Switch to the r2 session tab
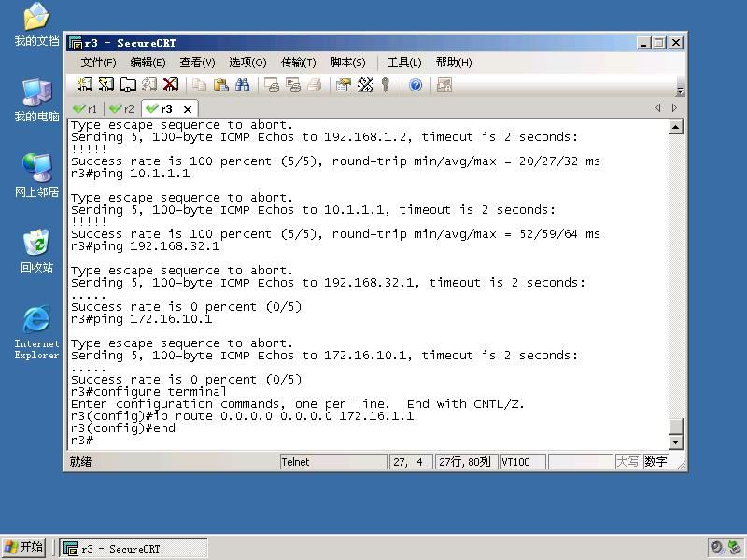 coord(122,109)
